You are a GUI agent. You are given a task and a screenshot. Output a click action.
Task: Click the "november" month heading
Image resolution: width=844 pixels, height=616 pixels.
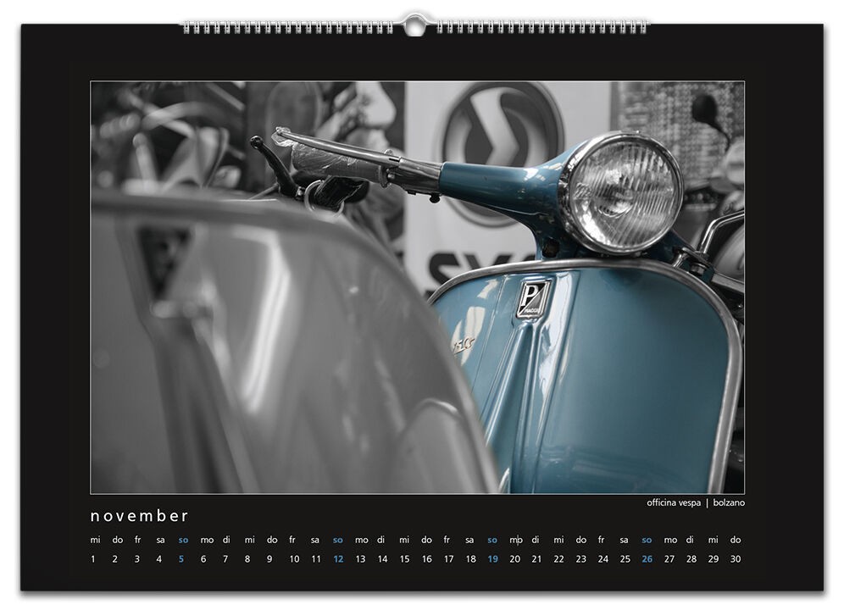tap(140, 516)
